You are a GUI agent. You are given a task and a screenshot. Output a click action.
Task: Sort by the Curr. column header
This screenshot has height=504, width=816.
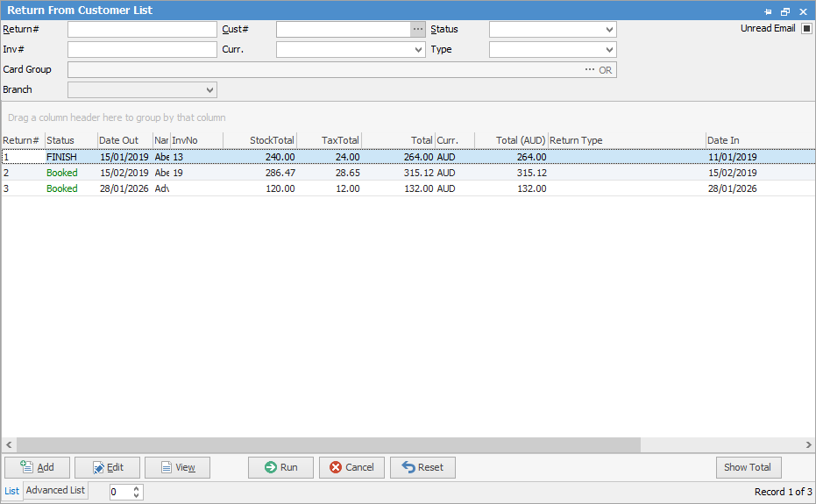(x=455, y=140)
